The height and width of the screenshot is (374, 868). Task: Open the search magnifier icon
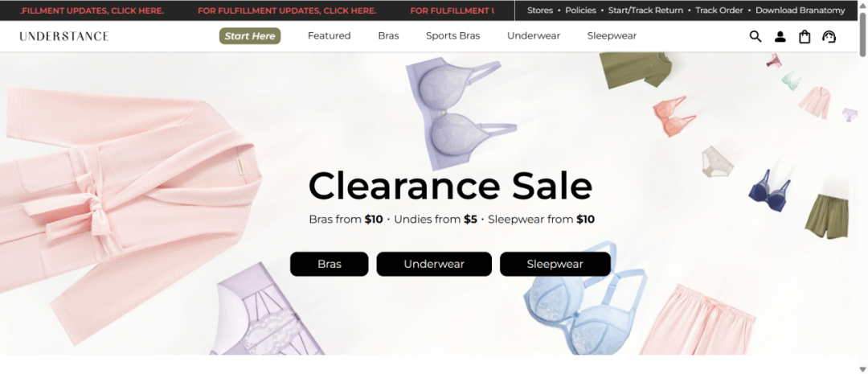point(755,36)
